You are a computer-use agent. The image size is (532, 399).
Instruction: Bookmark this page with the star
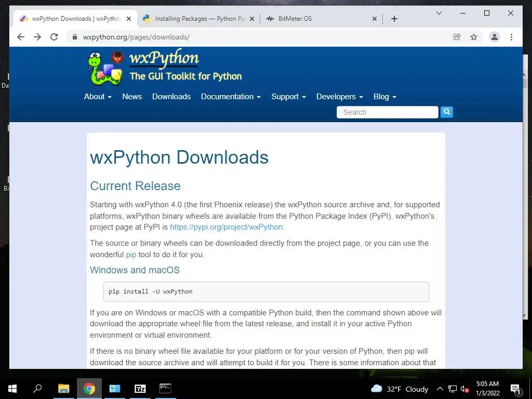(474, 37)
